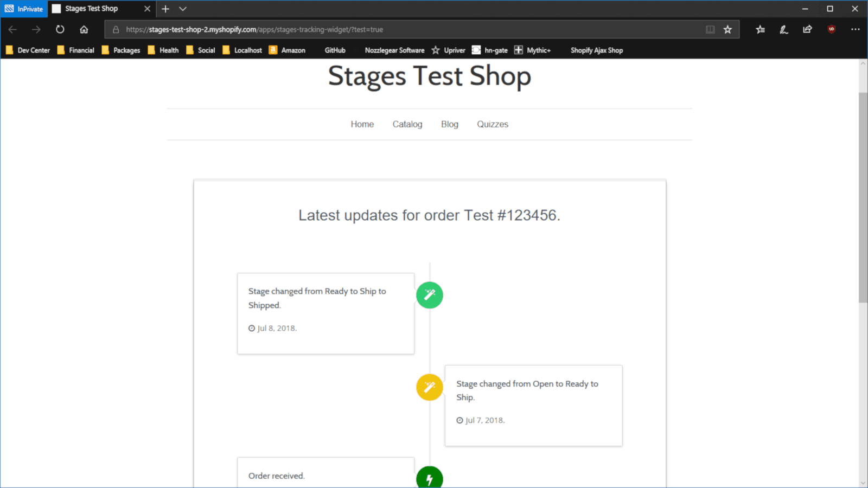
Task: Open the Blog navigation item
Action: pos(449,124)
